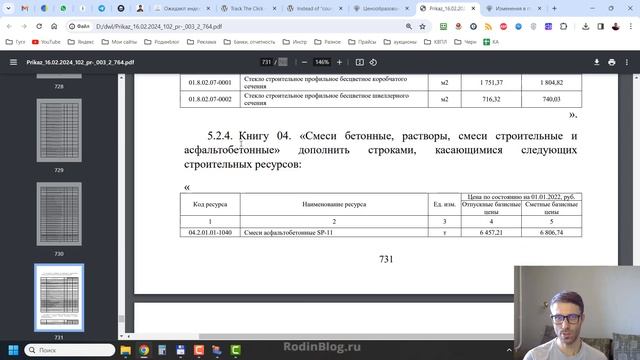Open the Windows Start menu
The width and height of the screenshot is (640, 360).
[13, 350]
